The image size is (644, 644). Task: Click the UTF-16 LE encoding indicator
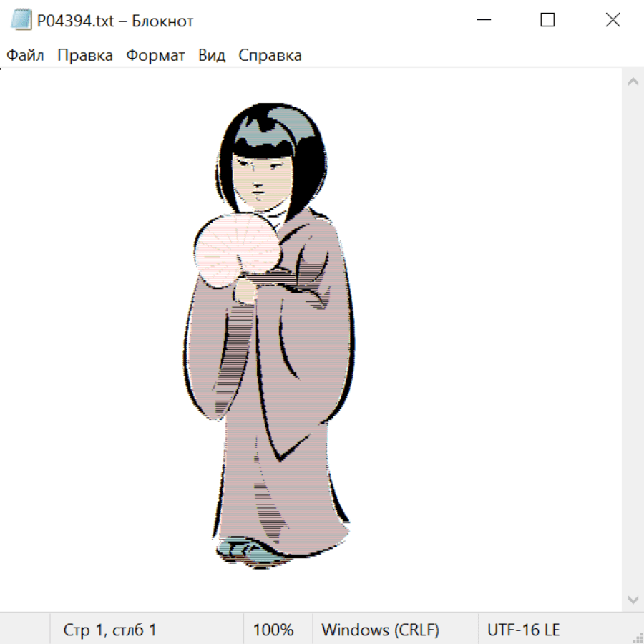pos(524,630)
